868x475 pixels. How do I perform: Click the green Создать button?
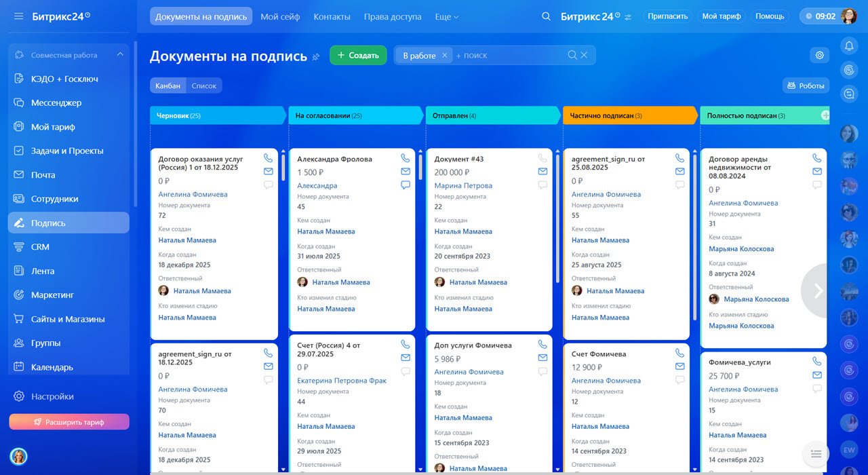click(358, 56)
